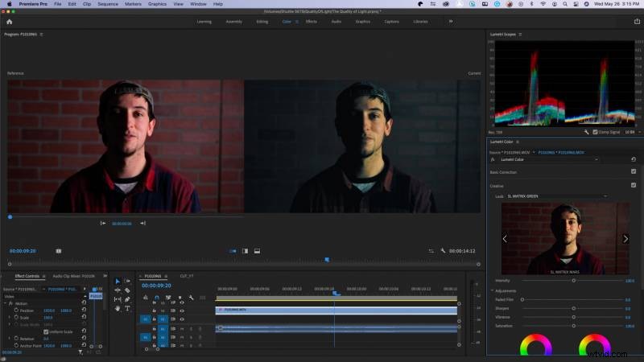
Task: Toggle Scale animation stopwatch
Action: [x=16, y=317]
